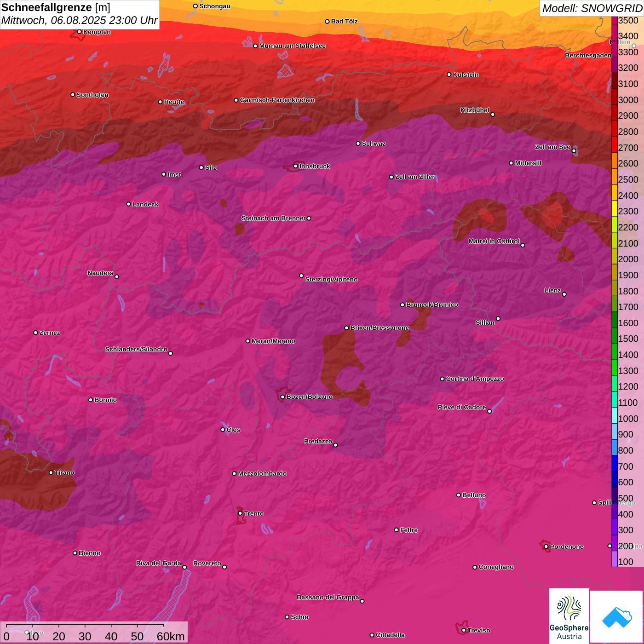Click the Kufstein city marker dot
644x644 pixels.
(x=449, y=75)
